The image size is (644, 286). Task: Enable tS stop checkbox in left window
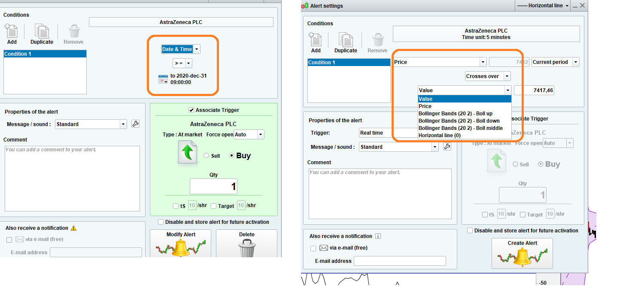176,206
